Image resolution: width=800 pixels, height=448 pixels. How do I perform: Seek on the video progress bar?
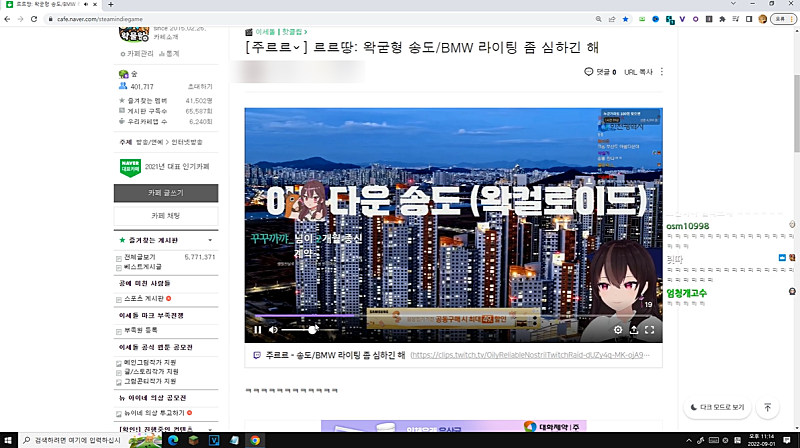click(454, 316)
